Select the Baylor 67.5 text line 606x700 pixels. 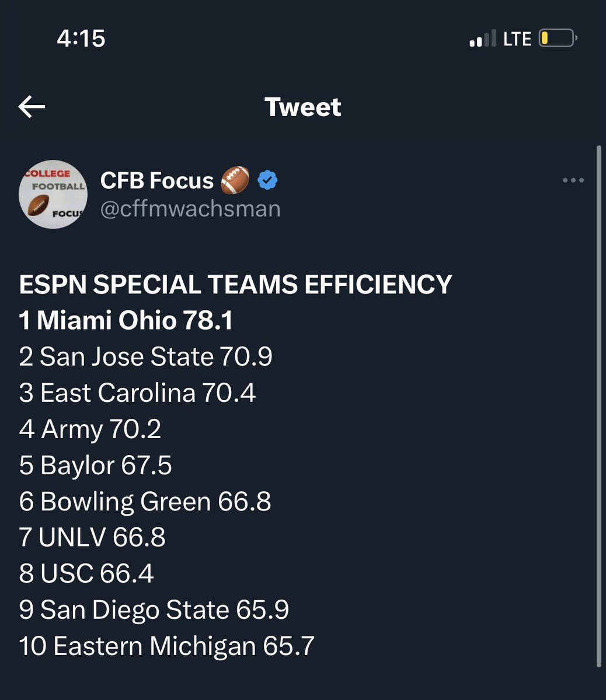pos(95,466)
